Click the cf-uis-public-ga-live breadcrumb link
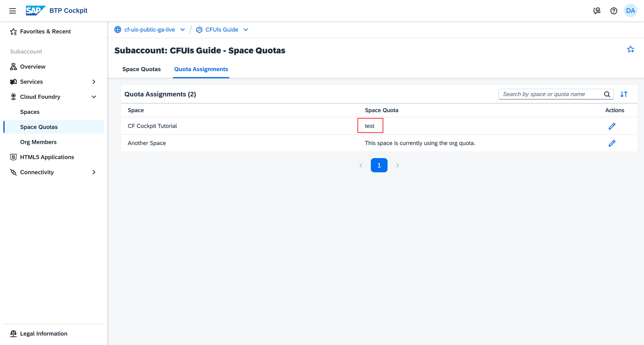Screen dimensions: 644x345 coord(149,29)
